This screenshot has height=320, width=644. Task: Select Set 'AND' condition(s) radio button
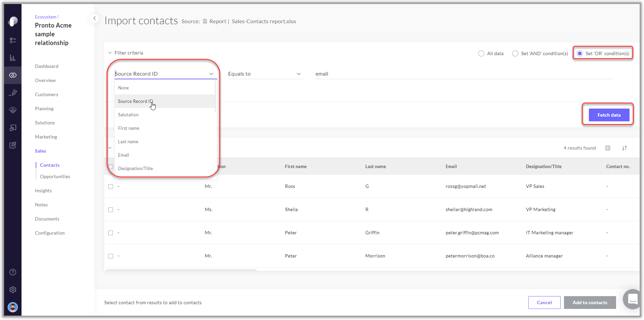515,53
